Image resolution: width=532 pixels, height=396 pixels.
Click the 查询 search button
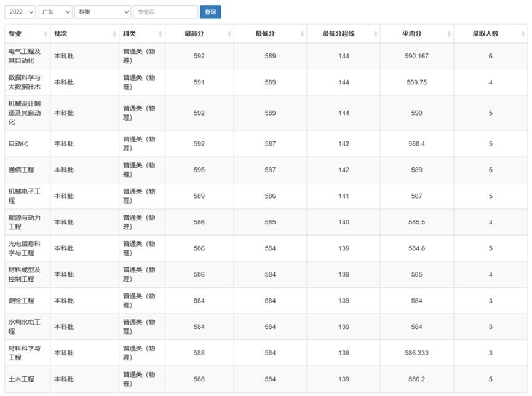tap(210, 11)
